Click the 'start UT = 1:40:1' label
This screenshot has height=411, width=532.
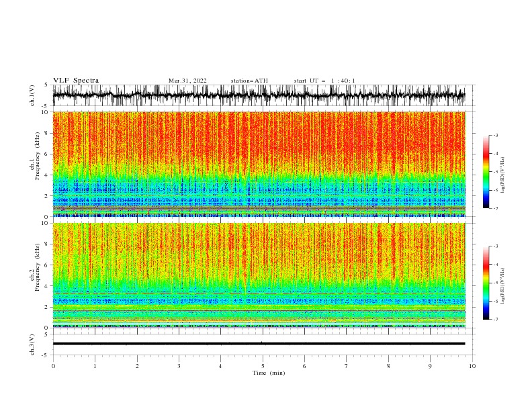point(324,81)
